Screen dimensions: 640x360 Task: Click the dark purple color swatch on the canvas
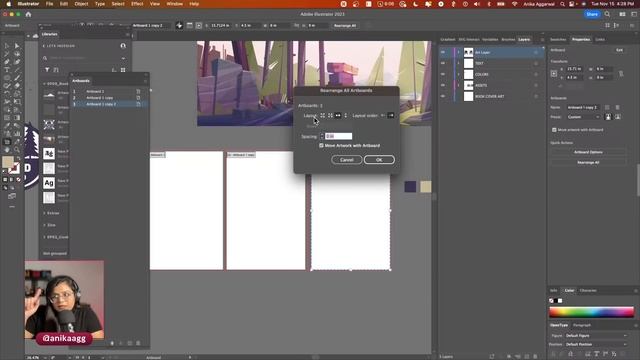coord(410,187)
